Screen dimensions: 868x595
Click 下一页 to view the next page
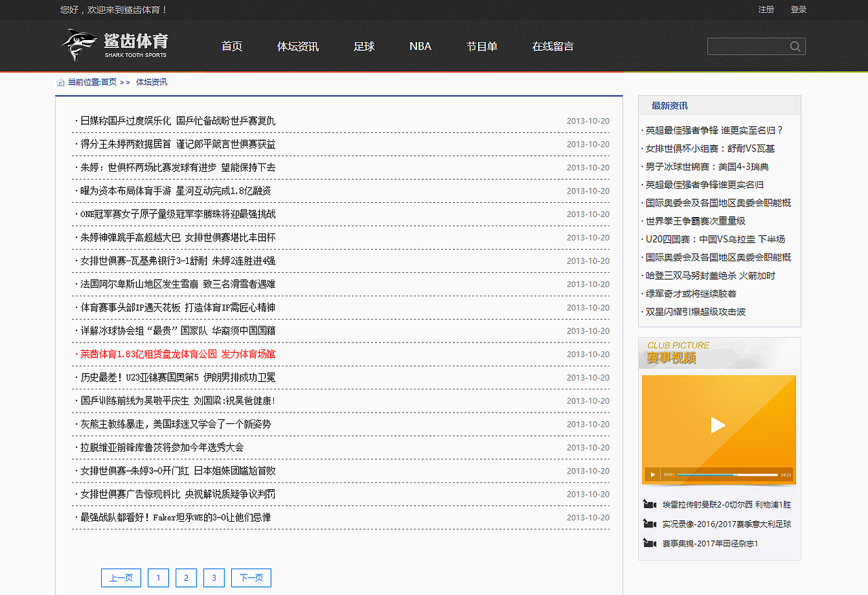point(251,577)
